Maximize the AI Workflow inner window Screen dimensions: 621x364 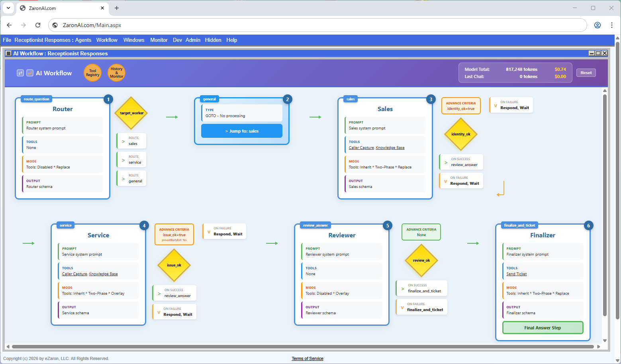tap(598, 53)
